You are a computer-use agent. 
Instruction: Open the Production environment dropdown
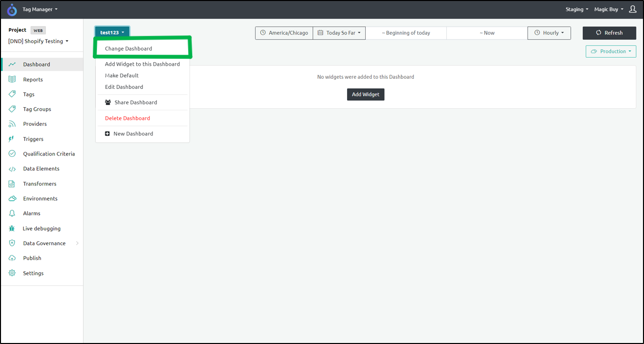[x=611, y=51]
